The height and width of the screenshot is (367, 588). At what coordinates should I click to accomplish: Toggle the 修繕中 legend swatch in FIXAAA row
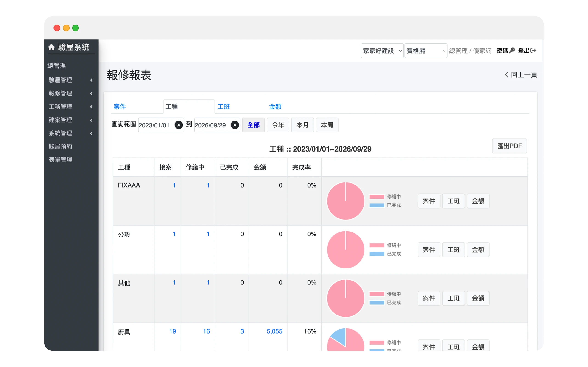pos(377,197)
